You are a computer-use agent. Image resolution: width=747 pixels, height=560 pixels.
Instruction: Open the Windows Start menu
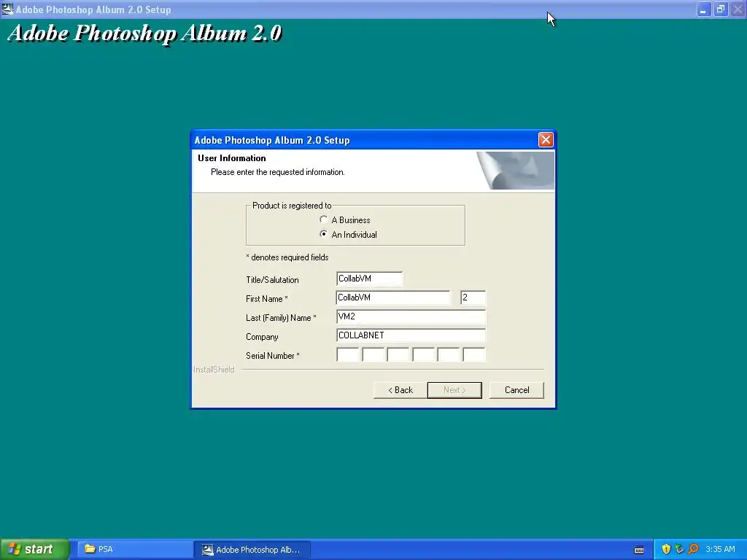(34, 549)
